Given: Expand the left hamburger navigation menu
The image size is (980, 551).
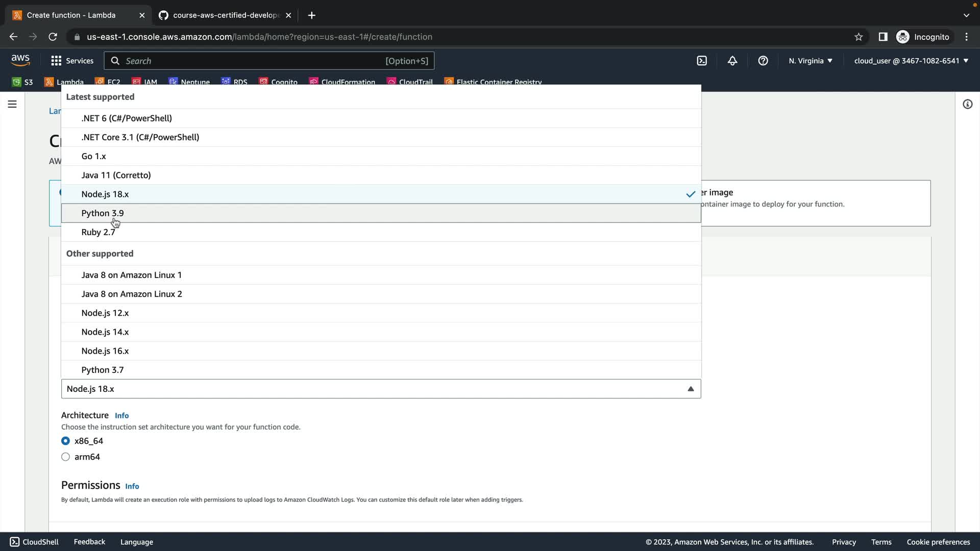Looking at the screenshot, I should point(12,104).
